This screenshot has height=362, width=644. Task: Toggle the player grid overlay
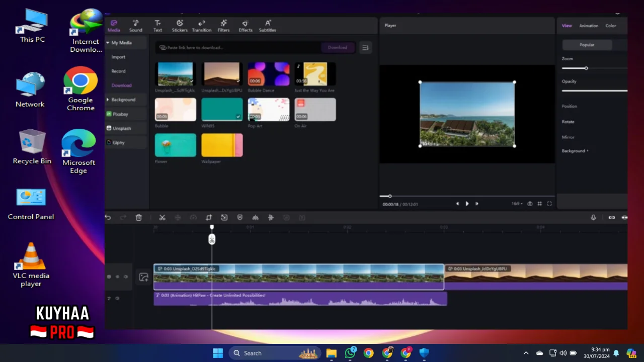539,204
